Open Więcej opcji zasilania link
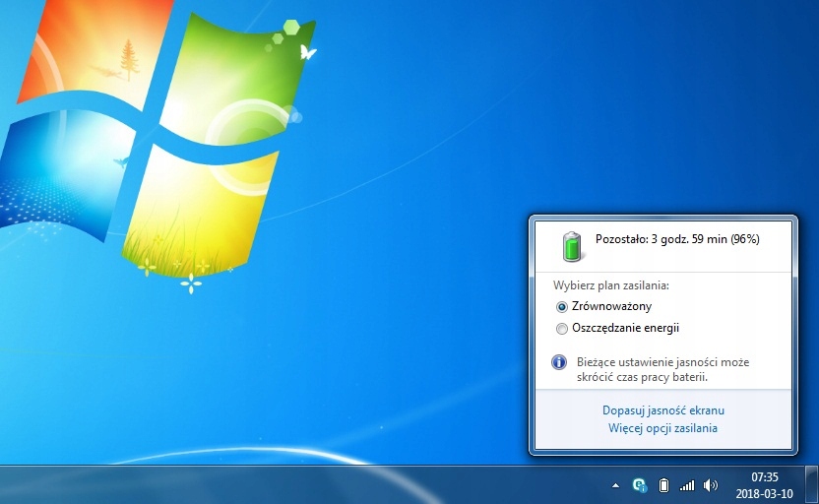The width and height of the screenshot is (819, 504). tap(662, 428)
